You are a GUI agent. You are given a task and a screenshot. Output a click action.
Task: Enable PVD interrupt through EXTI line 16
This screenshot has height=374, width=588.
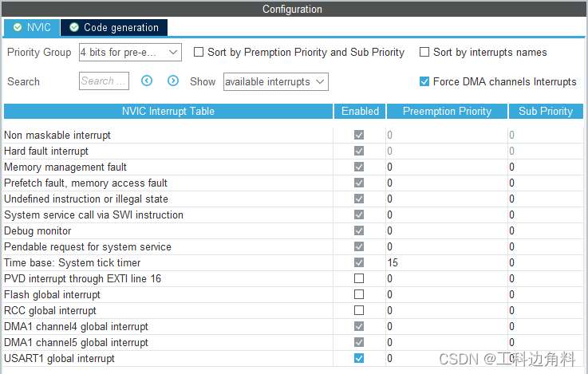(x=359, y=278)
